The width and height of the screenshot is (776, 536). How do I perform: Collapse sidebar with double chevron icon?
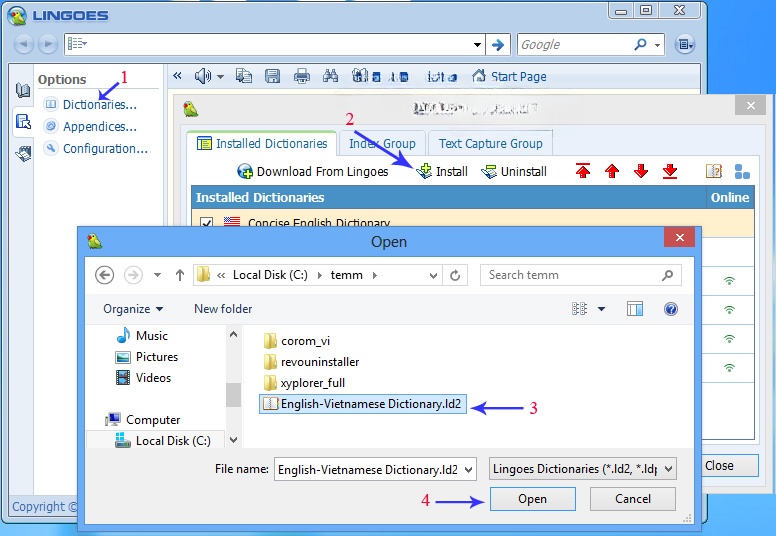tap(177, 76)
